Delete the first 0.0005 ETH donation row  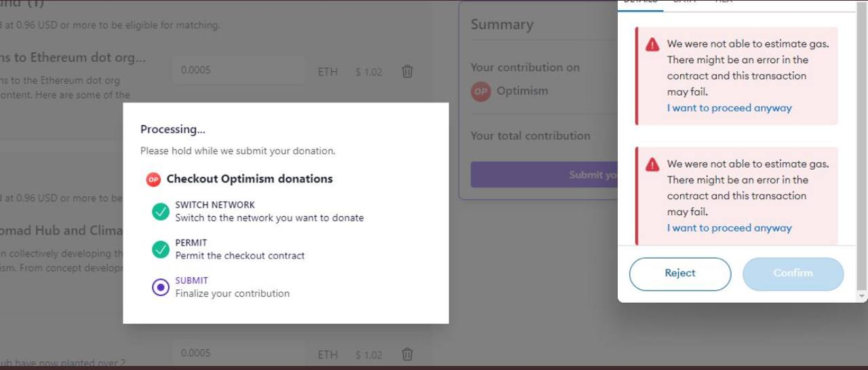click(x=407, y=71)
